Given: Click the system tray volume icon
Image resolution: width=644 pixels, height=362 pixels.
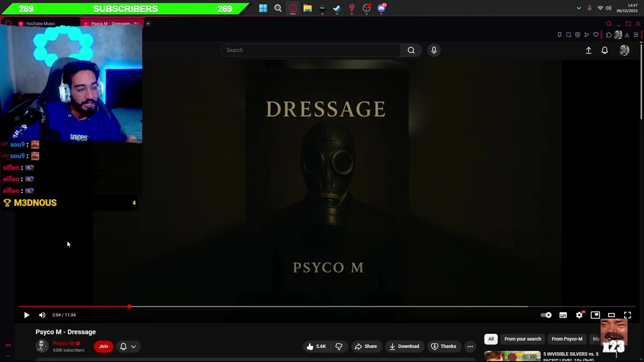Looking at the screenshot, I should [608, 8].
